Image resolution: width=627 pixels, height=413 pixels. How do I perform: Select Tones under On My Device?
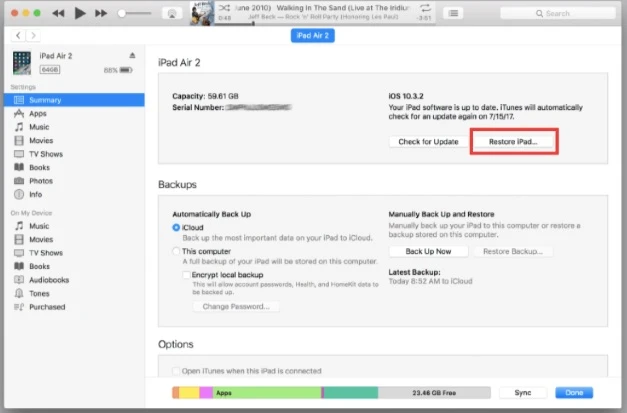point(74,293)
